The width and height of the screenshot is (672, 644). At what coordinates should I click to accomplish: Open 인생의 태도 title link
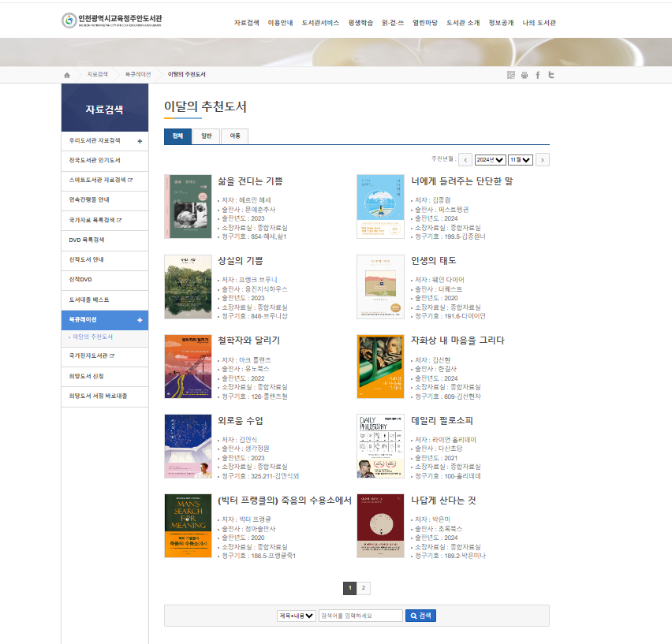tap(434, 261)
